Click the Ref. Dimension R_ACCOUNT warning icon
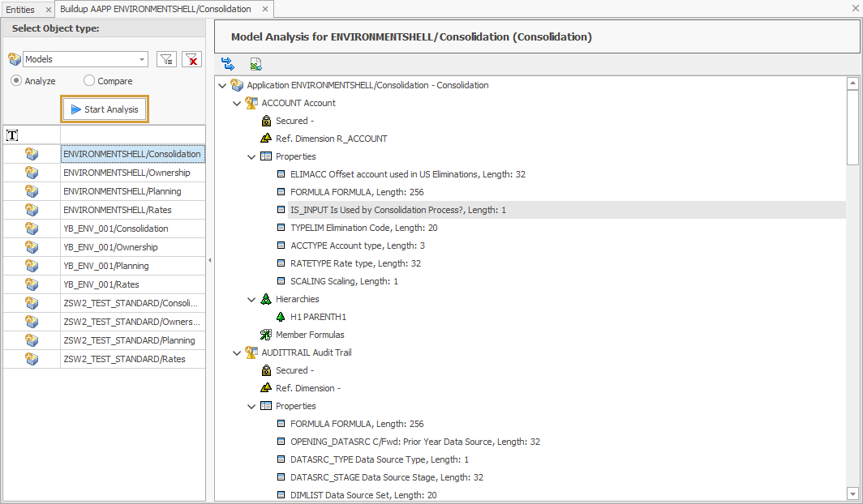This screenshot has width=863, height=504. click(265, 138)
